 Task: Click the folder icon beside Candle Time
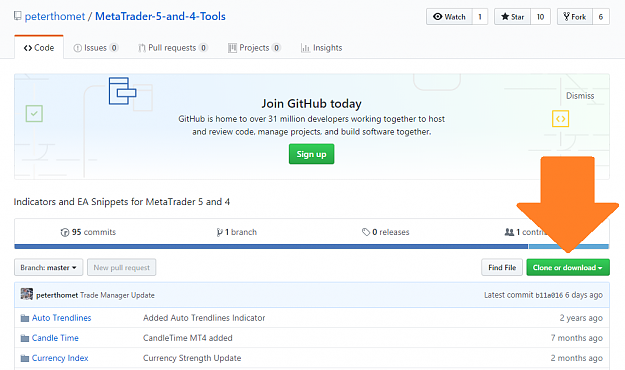point(25,339)
